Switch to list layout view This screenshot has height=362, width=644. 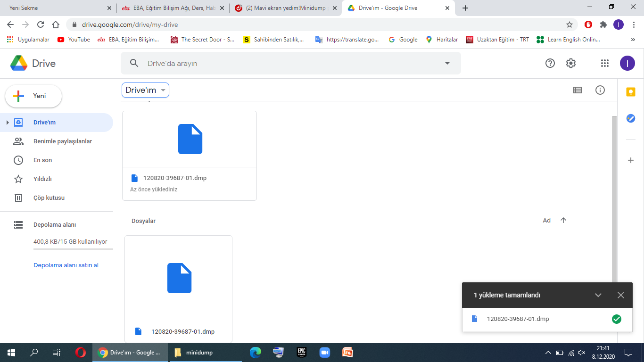tap(578, 90)
